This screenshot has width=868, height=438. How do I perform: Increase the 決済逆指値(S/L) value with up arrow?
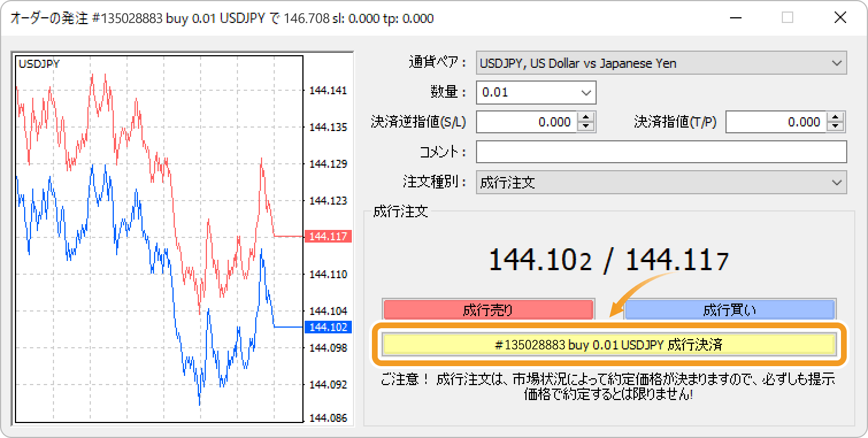tap(586, 117)
